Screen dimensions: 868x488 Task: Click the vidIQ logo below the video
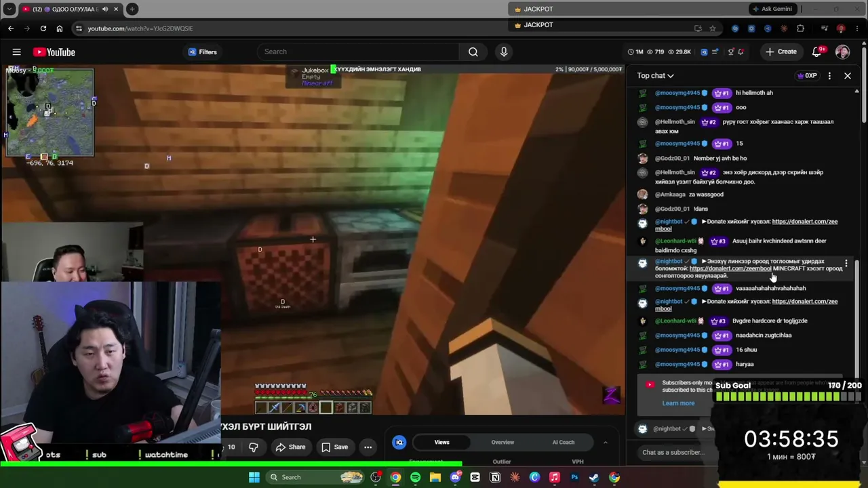tap(399, 443)
